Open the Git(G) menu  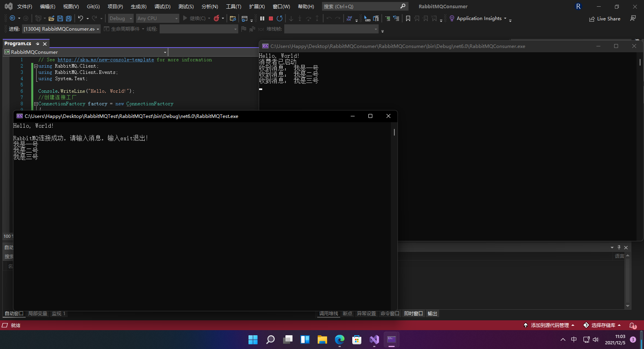click(93, 7)
